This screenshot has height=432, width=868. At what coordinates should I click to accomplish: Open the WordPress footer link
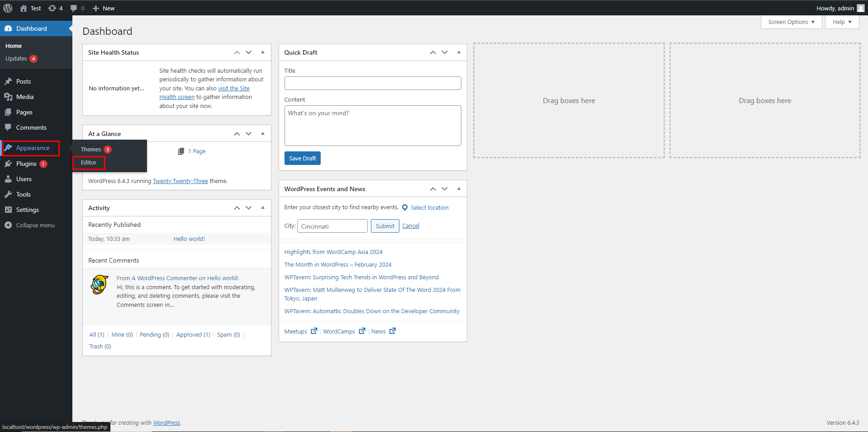click(166, 423)
